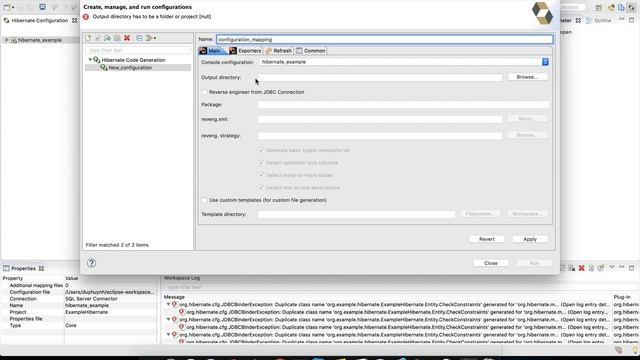Click the SQL Server Connector property value
The image size is (640, 360).
pyautogui.click(x=91, y=299)
